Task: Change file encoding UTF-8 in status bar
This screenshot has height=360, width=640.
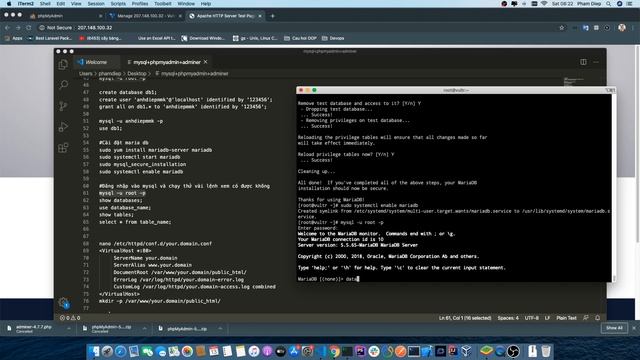Action: click(531, 318)
